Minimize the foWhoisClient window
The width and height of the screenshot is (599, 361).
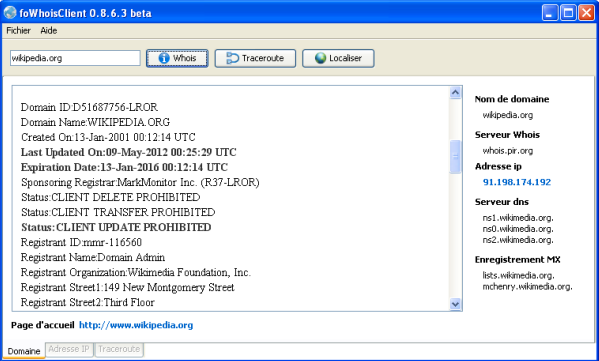pyautogui.click(x=550, y=13)
